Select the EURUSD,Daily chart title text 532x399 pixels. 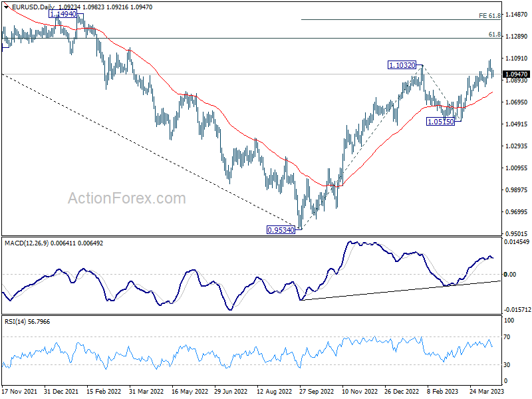[33, 7]
